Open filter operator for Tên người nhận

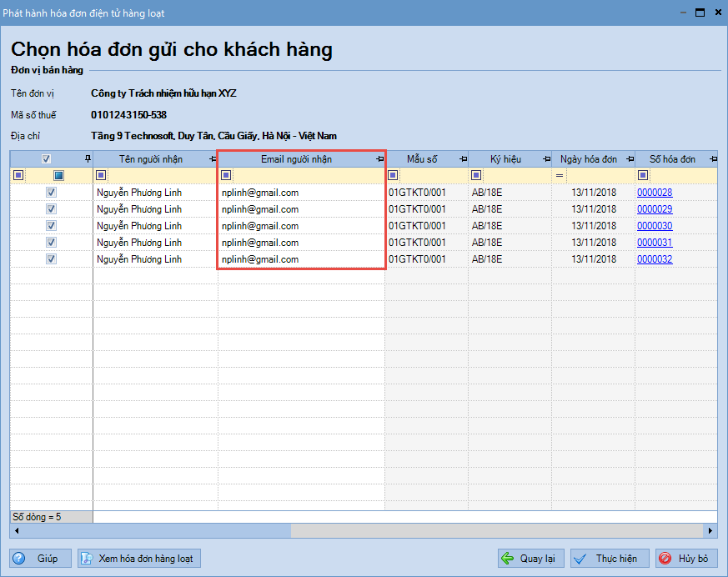point(101,175)
